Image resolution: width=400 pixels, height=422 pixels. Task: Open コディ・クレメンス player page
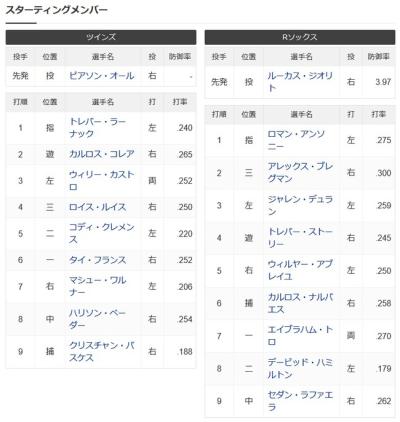coord(101,233)
